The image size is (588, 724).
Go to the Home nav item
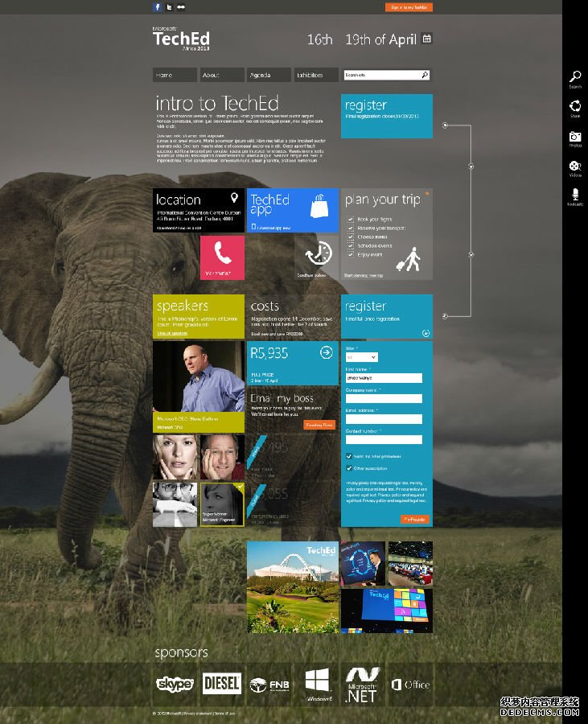coord(175,75)
